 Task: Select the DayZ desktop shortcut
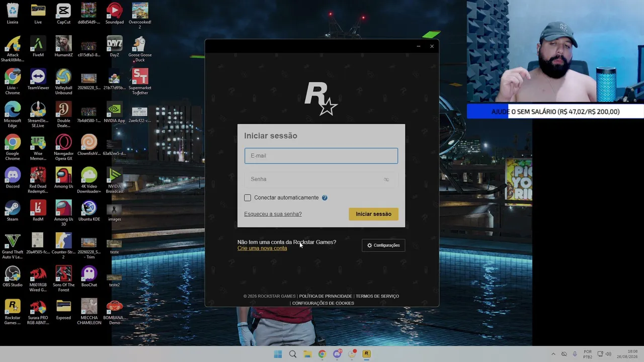[x=115, y=46]
